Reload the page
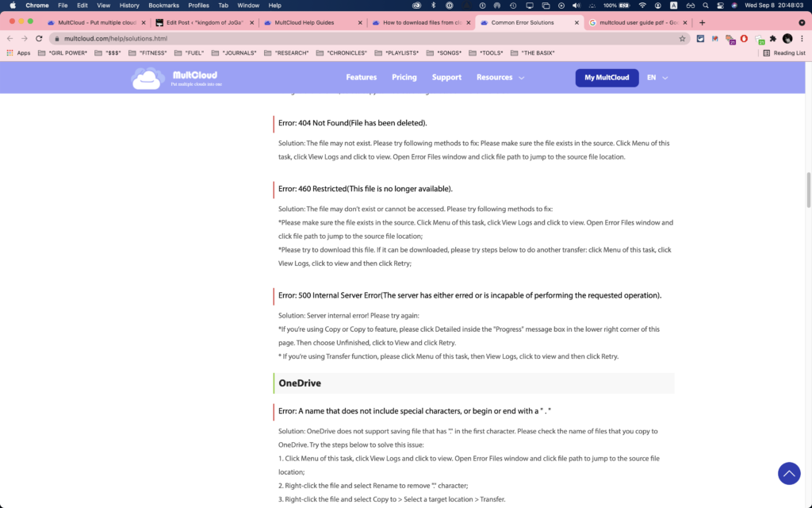The height and width of the screenshot is (508, 812). pyautogui.click(x=39, y=38)
